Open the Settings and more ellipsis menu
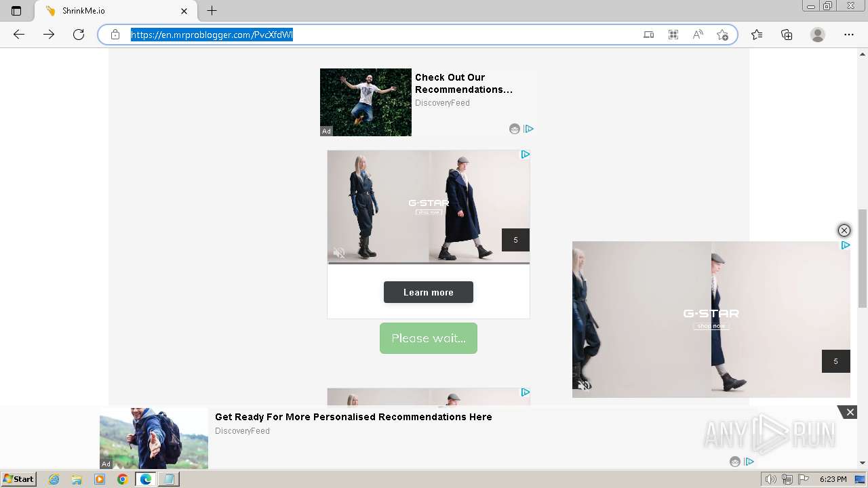 [x=849, y=35]
